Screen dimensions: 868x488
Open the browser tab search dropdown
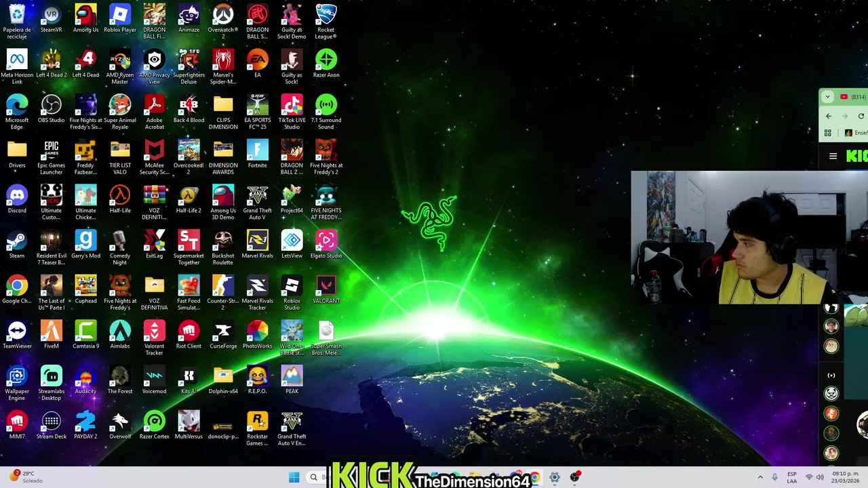point(827,97)
